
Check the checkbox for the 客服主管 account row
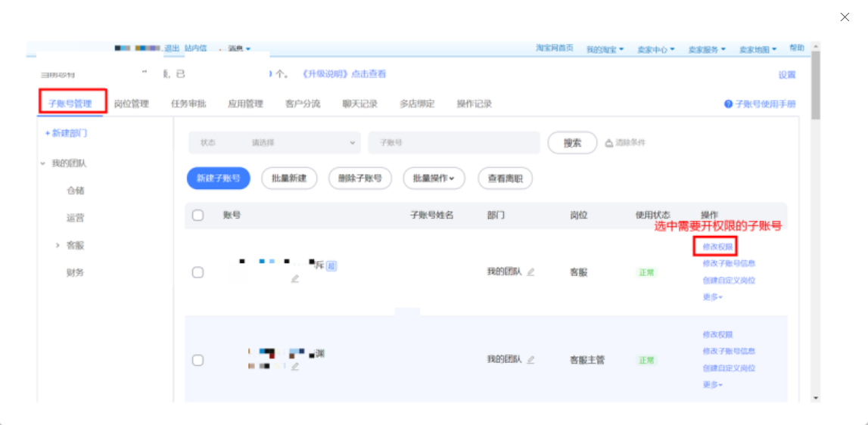click(x=198, y=360)
